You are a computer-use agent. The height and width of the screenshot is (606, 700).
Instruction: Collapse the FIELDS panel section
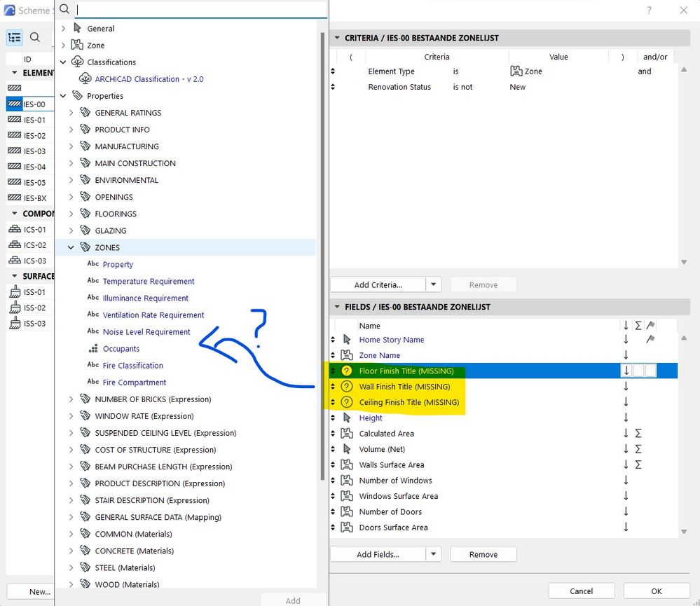338,307
